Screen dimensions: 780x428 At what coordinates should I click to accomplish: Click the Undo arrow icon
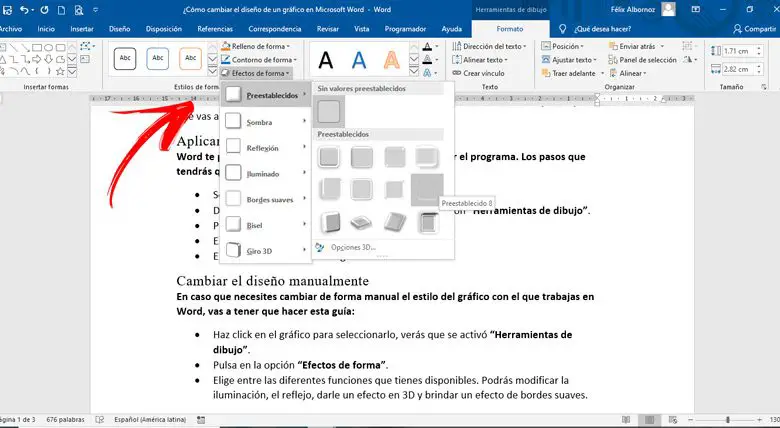[24, 9]
